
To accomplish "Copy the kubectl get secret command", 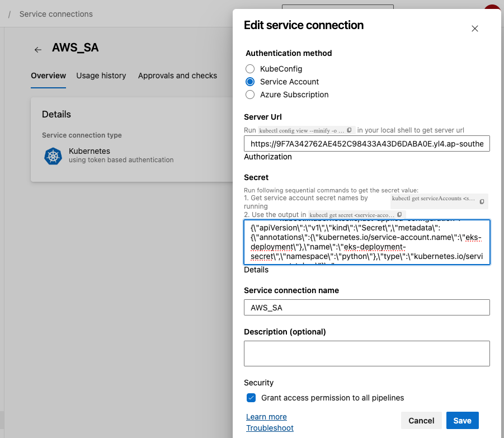I will [x=399, y=215].
